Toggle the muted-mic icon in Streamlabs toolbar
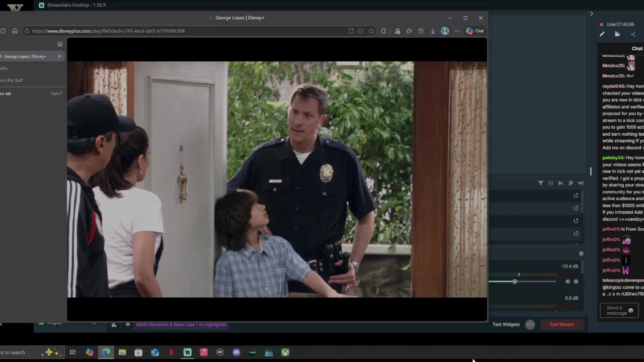644x362 pixels. click(571, 183)
